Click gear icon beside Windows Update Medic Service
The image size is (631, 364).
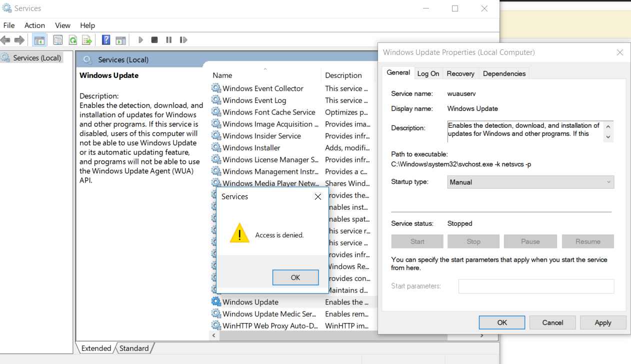(216, 314)
